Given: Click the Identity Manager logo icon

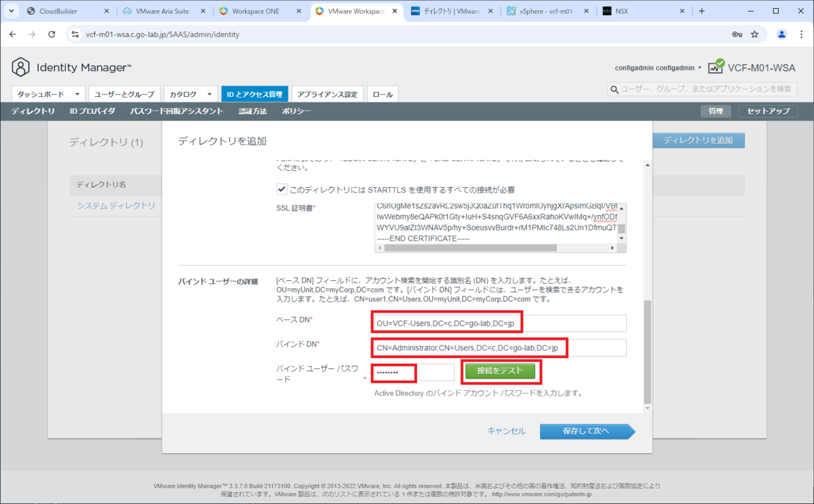Looking at the screenshot, I should (x=21, y=67).
